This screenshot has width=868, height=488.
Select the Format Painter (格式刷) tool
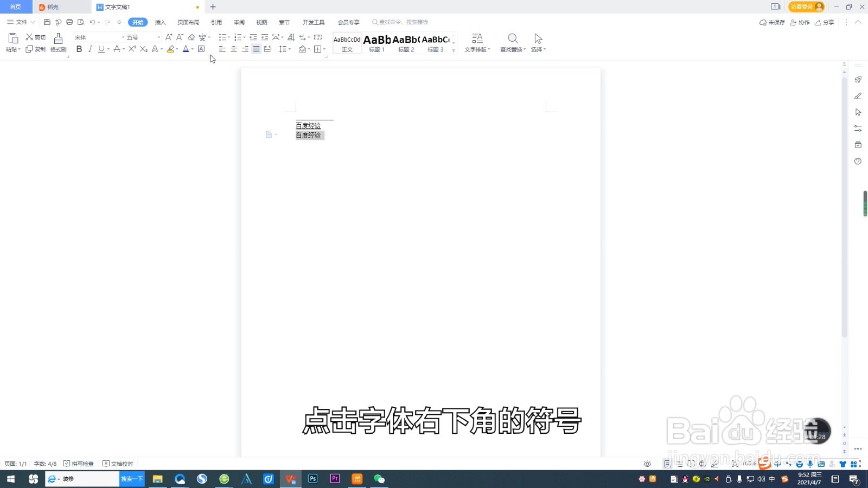58,42
